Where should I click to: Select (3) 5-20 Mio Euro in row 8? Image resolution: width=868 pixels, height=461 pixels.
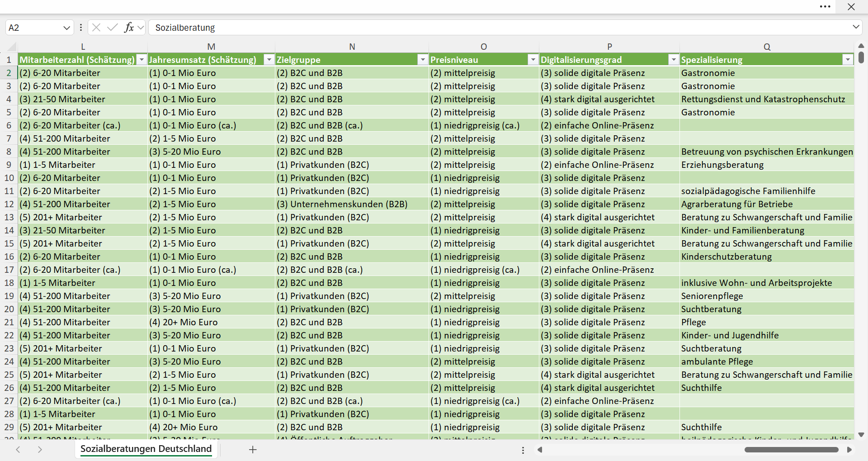click(211, 152)
